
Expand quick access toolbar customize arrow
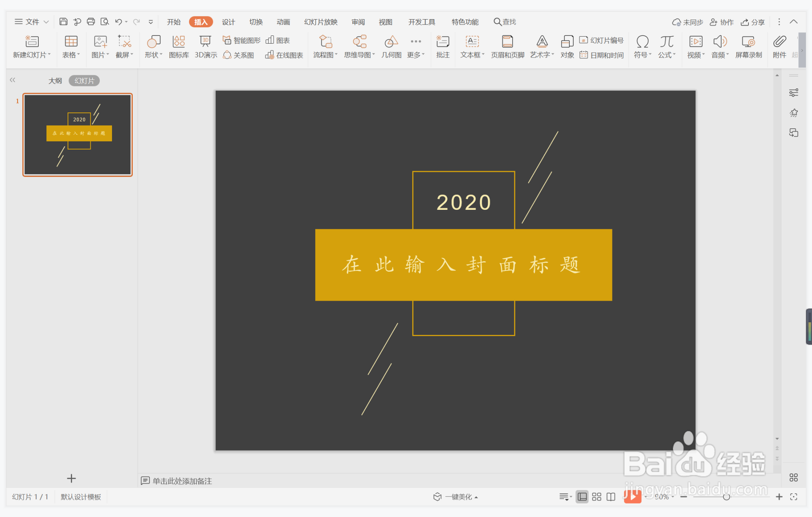coord(151,22)
